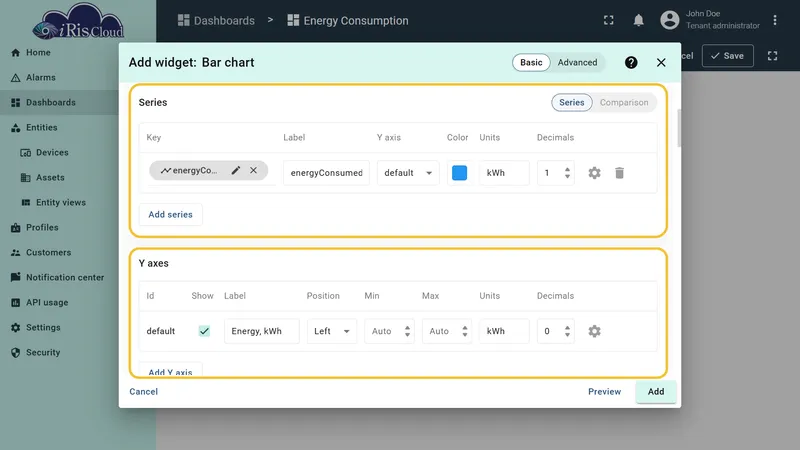Viewport: 800px width, 450px height.
Task: Click the Preview link
Action: [605, 392]
